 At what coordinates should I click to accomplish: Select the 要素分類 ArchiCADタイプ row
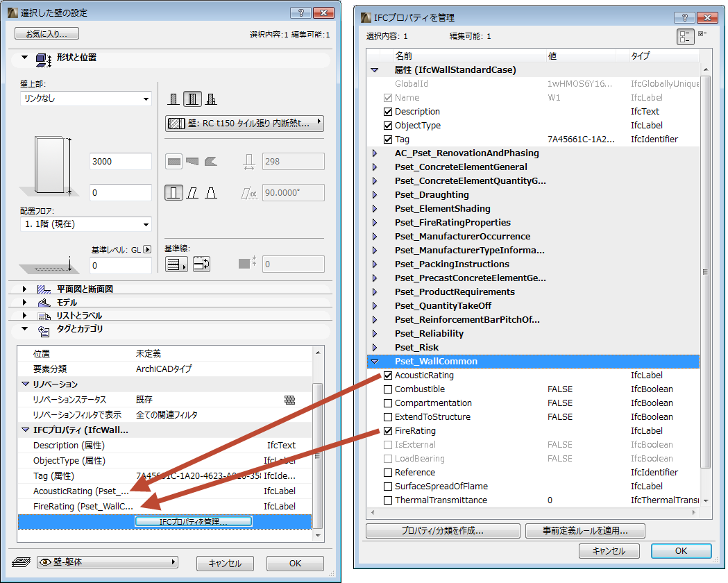point(164,369)
